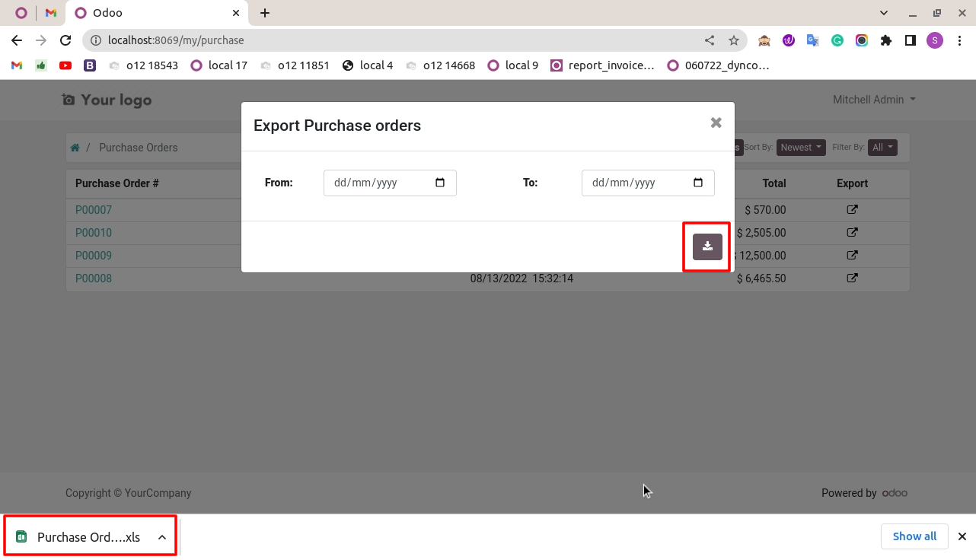
Task: Click Show all downloads button
Action: pos(914,536)
